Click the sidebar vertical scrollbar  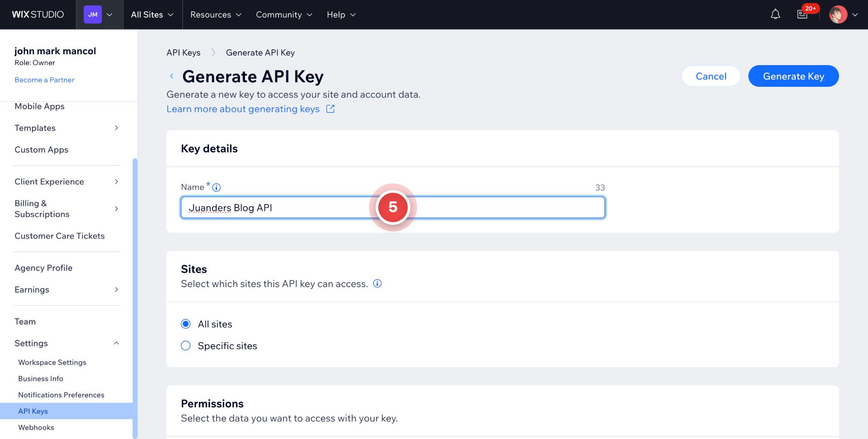tap(135, 298)
